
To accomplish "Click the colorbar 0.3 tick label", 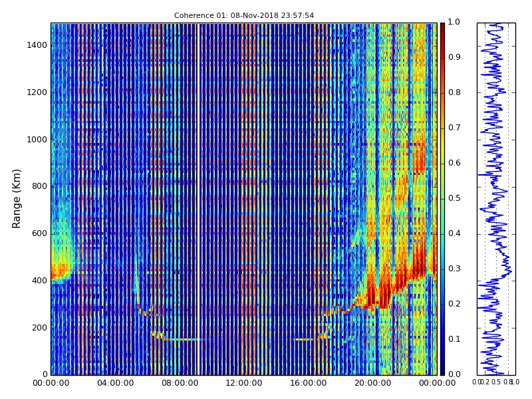I will pos(454,269).
